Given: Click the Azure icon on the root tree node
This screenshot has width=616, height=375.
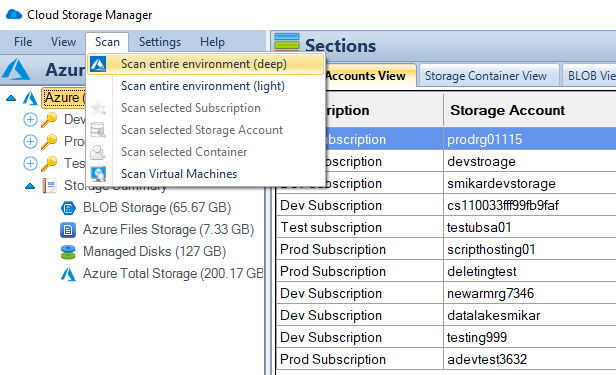Looking at the screenshot, I should (30, 98).
